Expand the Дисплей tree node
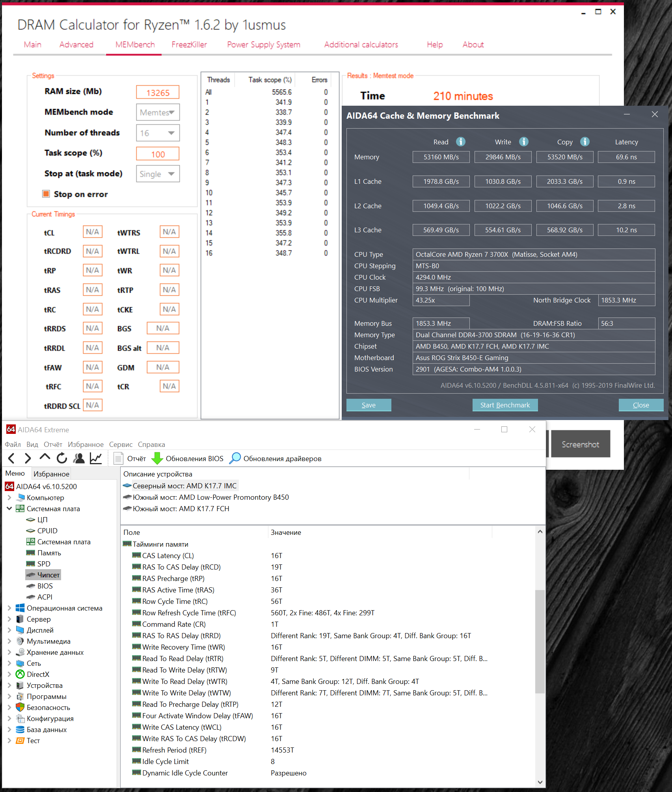 tap(9, 630)
